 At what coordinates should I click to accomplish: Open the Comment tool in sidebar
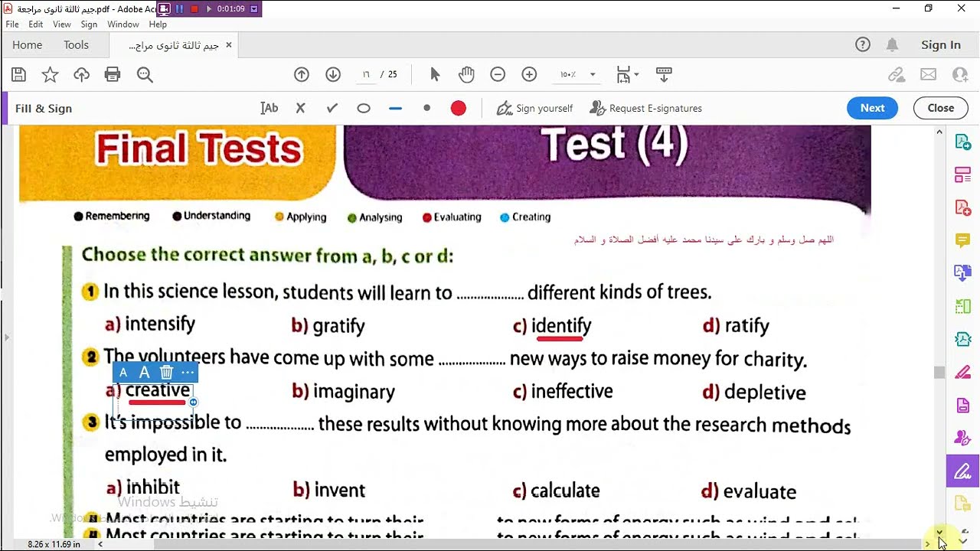963,240
